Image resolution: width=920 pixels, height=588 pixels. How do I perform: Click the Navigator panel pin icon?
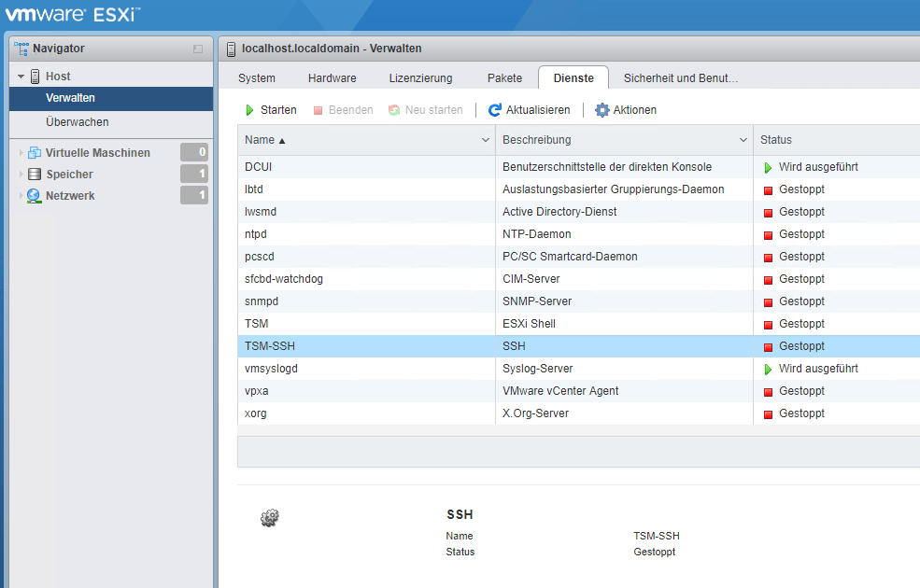(x=196, y=48)
